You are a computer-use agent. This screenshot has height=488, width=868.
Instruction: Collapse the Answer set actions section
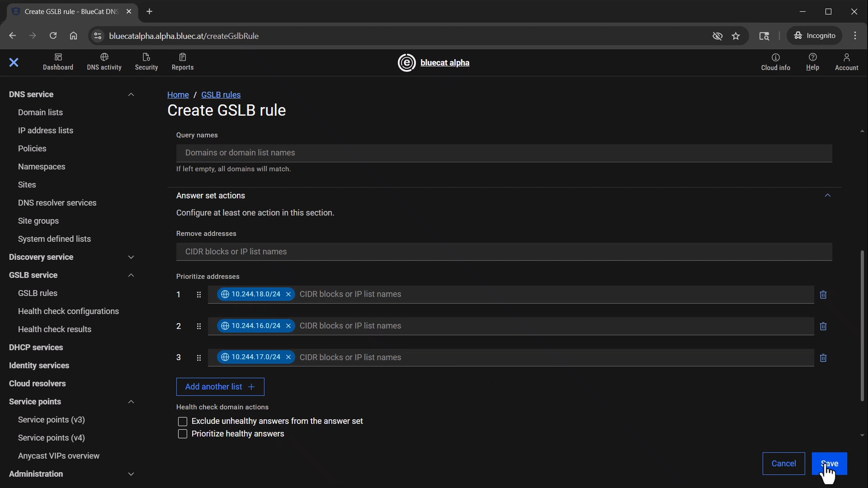(x=827, y=195)
